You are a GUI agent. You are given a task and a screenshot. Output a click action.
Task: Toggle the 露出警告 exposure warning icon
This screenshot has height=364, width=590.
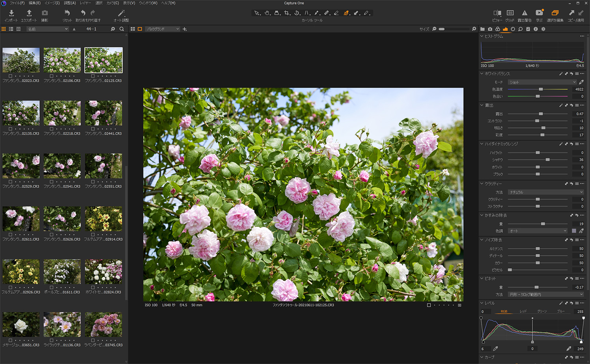[524, 13]
